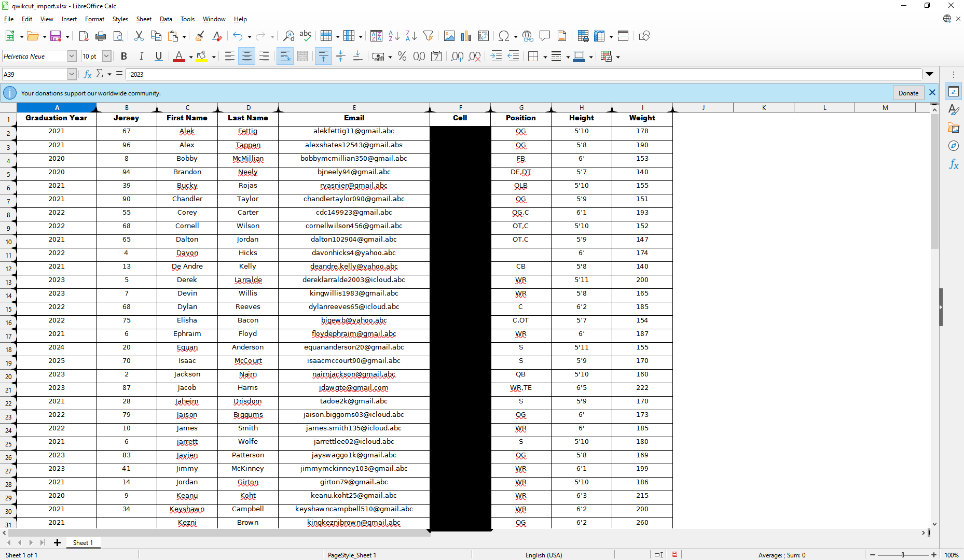
Task: Open the Paste options dropdown arrow
Action: [x=184, y=36]
